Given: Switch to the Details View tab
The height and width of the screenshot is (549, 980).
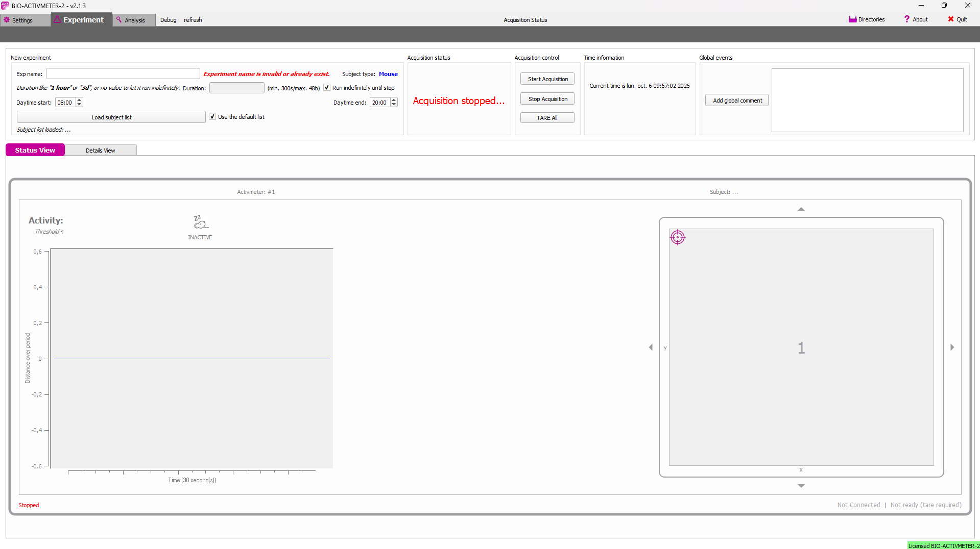Looking at the screenshot, I should click(100, 151).
